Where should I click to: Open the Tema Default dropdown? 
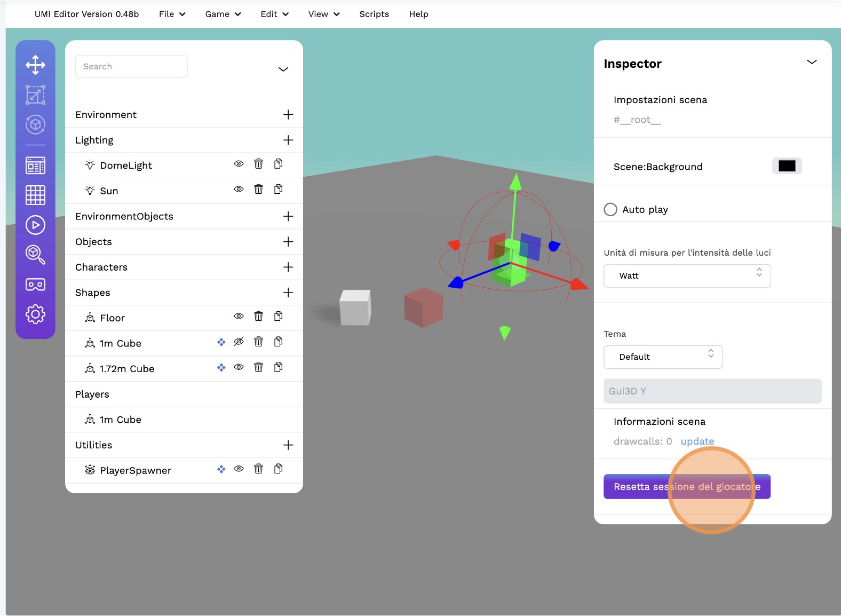(x=663, y=357)
